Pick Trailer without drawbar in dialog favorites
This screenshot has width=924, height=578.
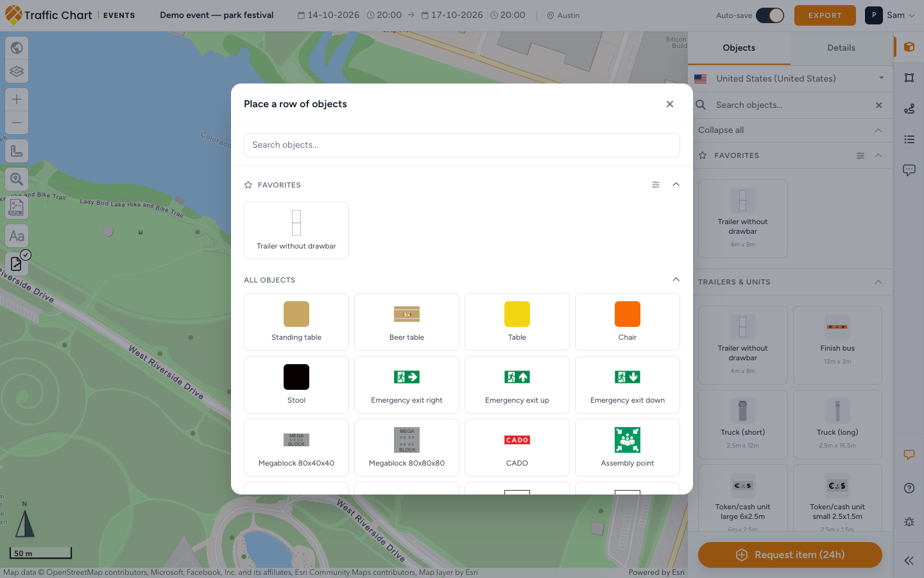[296, 231]
